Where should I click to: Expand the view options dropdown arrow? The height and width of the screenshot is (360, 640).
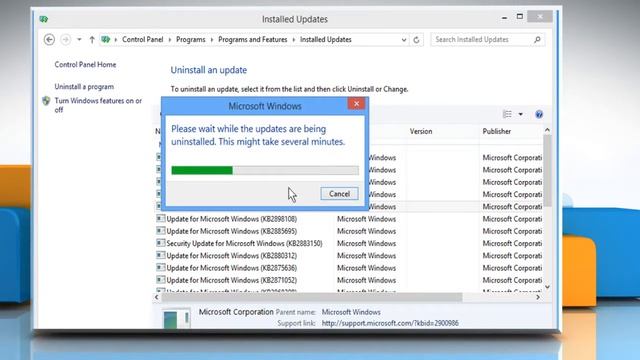pos(520,114)
